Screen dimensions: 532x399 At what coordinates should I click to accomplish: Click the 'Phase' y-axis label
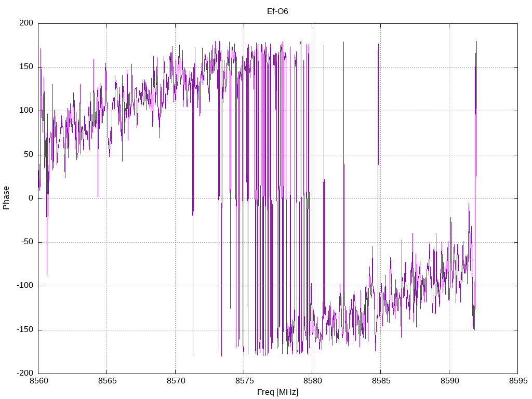(x=6, y=198)
